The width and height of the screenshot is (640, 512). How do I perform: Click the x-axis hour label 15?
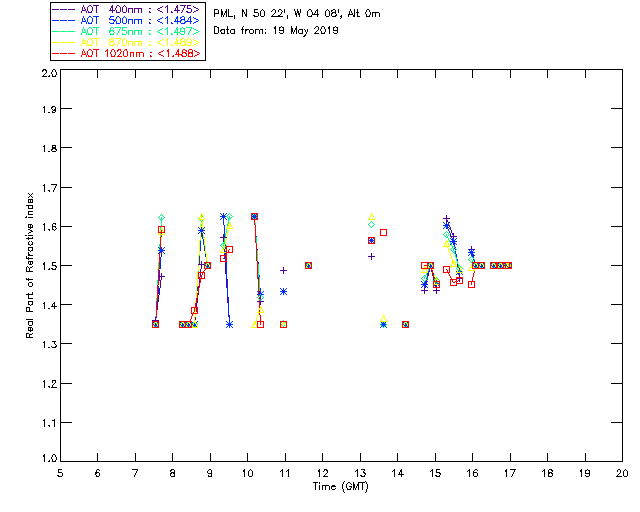point(435,473)
